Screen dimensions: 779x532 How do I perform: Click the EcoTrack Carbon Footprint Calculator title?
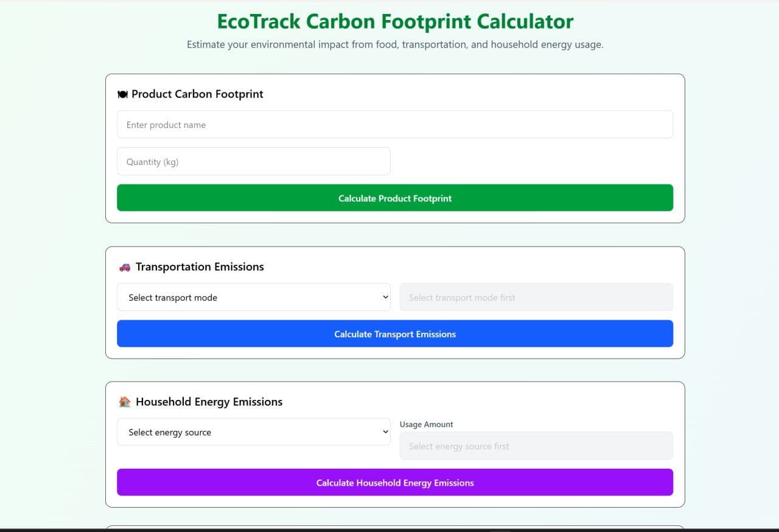pos(395,21)
